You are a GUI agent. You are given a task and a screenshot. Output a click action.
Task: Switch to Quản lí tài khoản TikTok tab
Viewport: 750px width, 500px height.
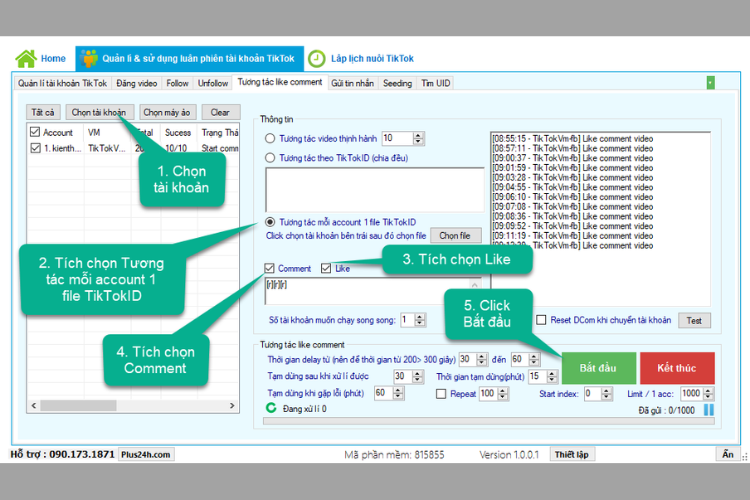pos(62,83)
